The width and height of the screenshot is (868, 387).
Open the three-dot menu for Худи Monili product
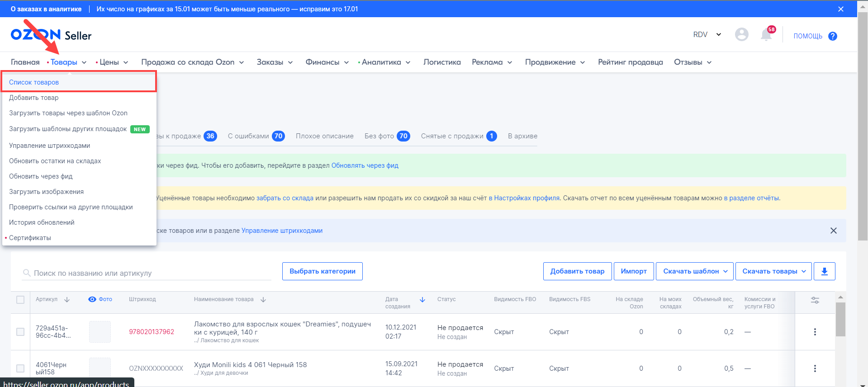[x=815, y=368]
